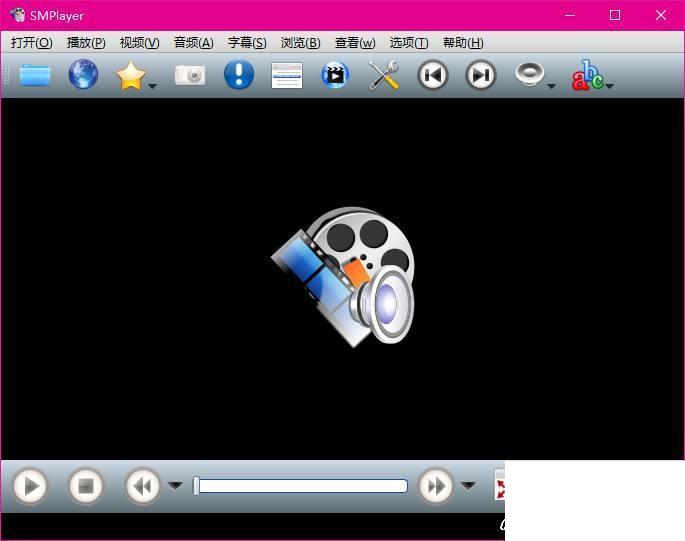The width and height of the screenshot is (685, 541).
Task: Click the abc subtitles icon
Action: (x=587, y=76)
